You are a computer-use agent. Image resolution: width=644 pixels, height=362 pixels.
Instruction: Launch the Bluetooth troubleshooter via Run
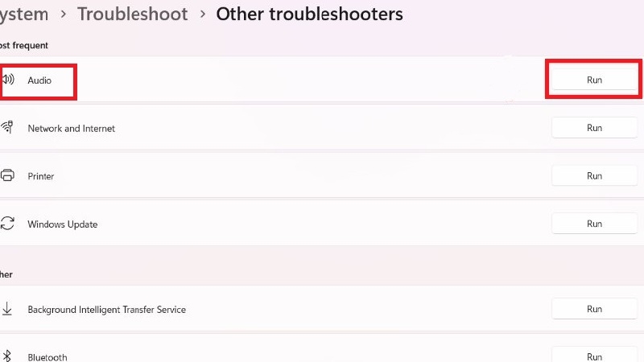594,356
